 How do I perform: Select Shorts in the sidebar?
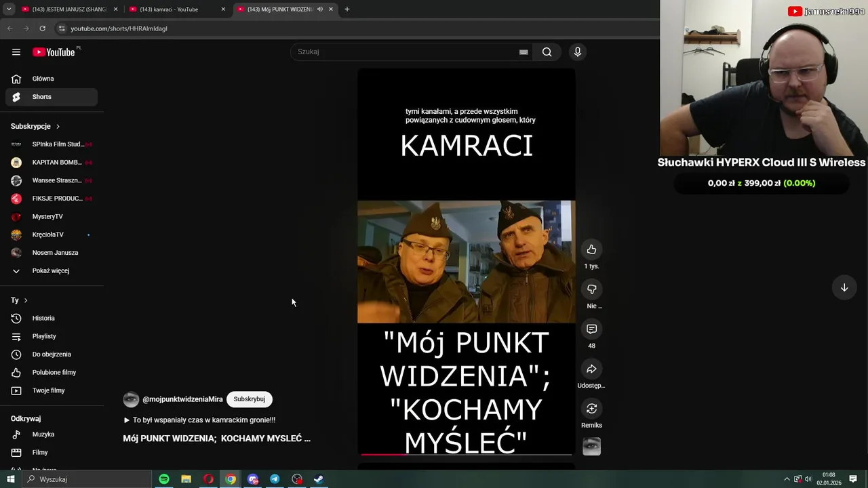pos(52,97)
